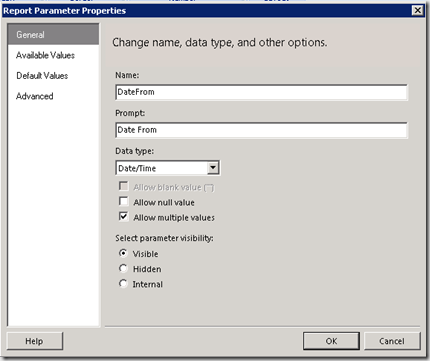430x361 pixels.
Task: Close the Report Parameter Properties dialog
Action: click(x=417, y=10)
